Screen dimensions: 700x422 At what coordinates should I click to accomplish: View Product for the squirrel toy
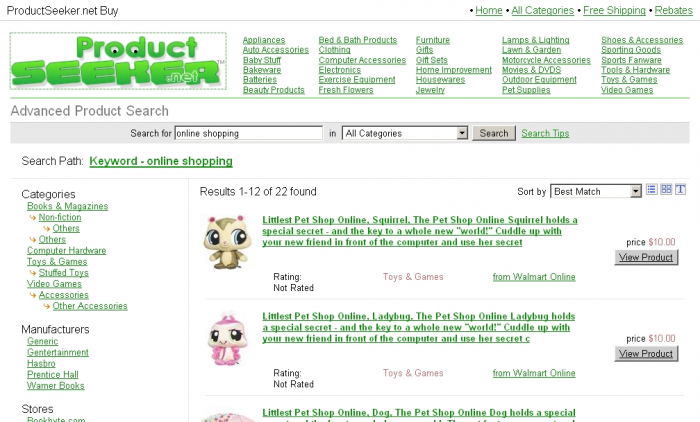click(x=646, y=257)
